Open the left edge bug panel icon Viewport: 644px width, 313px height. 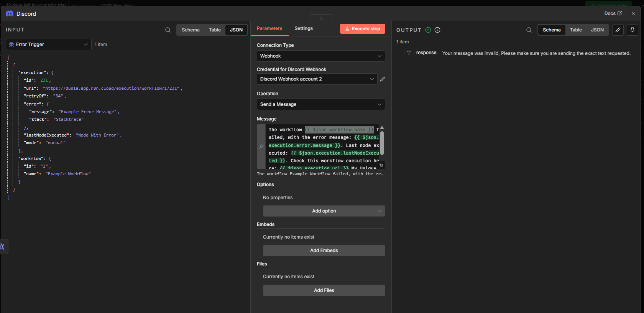2,246
